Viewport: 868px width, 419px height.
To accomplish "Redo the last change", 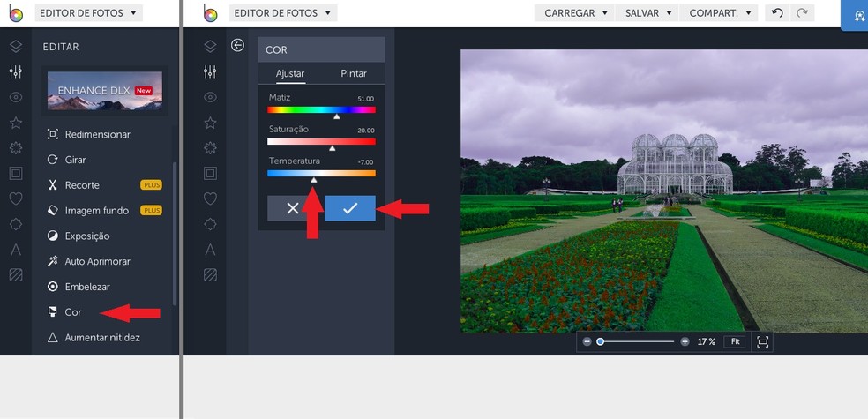I will tap(802, 12).
